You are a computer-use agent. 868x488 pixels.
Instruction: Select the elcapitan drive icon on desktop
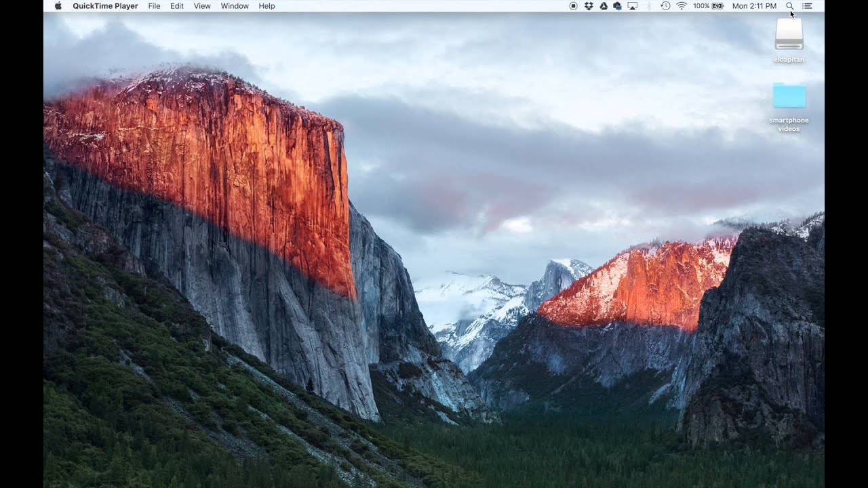coord(789,34)
